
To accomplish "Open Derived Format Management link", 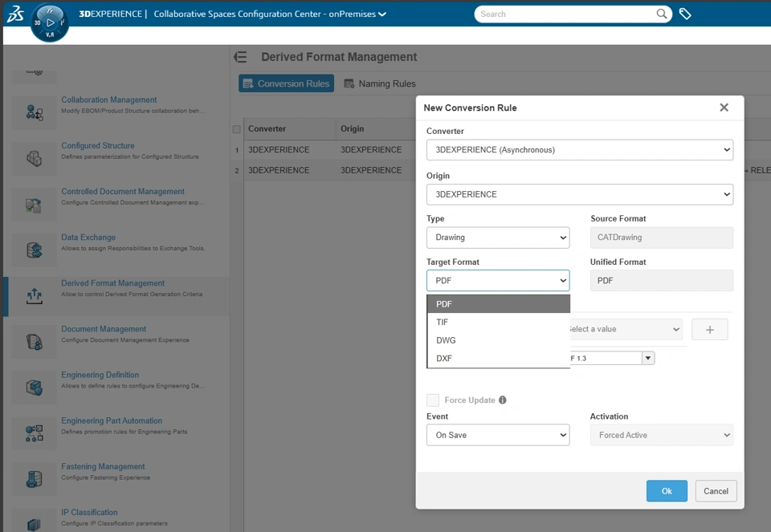I will coord(112,283).
